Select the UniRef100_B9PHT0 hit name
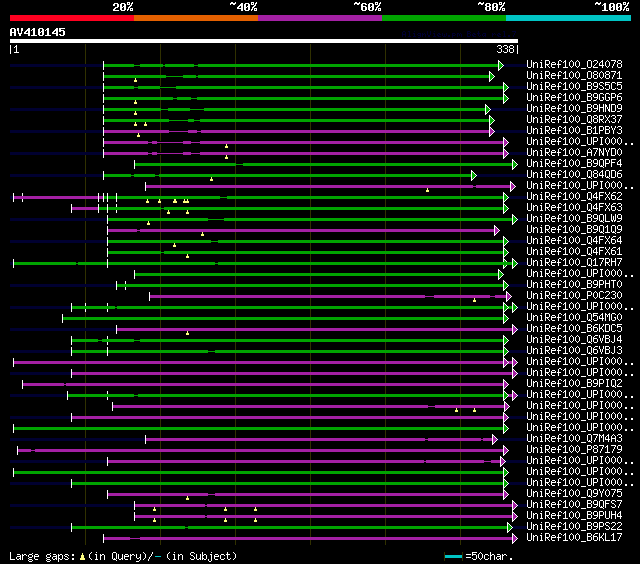 (574, 285)
